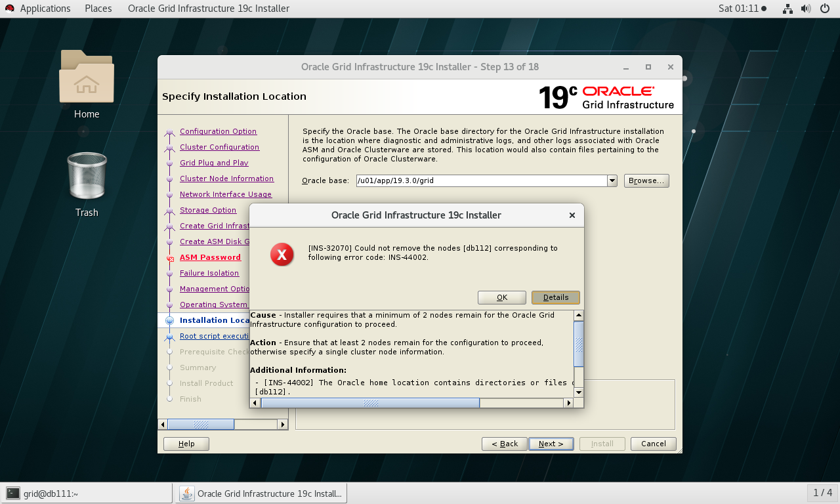Click the 'Additional Information:' heading
The image size is (840, 504).
coord(298,370)
